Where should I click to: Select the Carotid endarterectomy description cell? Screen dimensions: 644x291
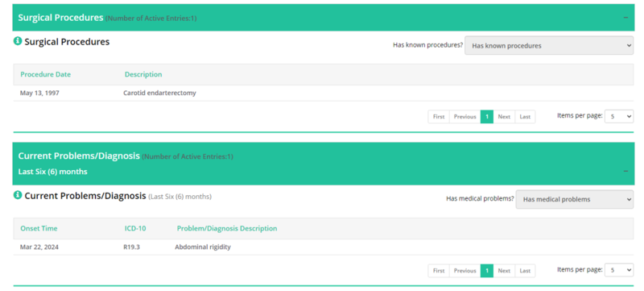pyautogui.click(x=159, y=93)
